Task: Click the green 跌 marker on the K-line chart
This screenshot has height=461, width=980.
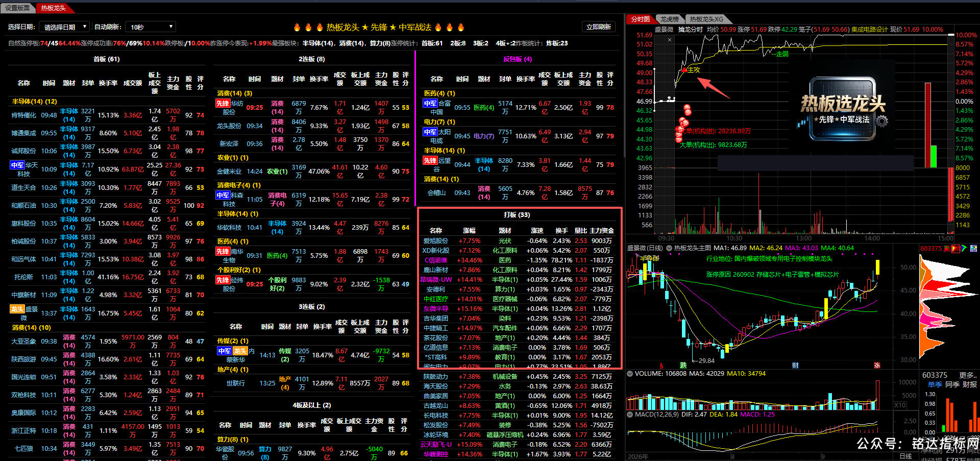Action: (683, 366)
